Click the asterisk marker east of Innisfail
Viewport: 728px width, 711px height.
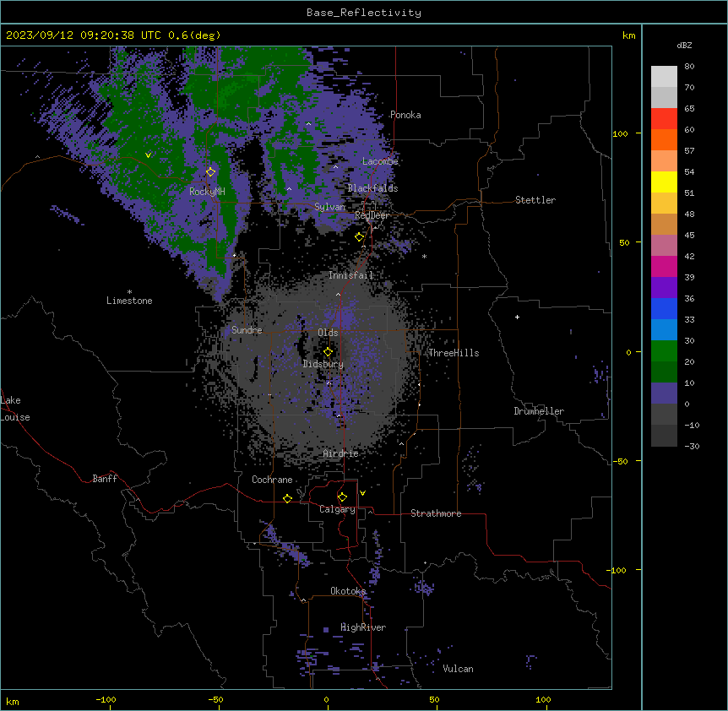pos(424,256)
